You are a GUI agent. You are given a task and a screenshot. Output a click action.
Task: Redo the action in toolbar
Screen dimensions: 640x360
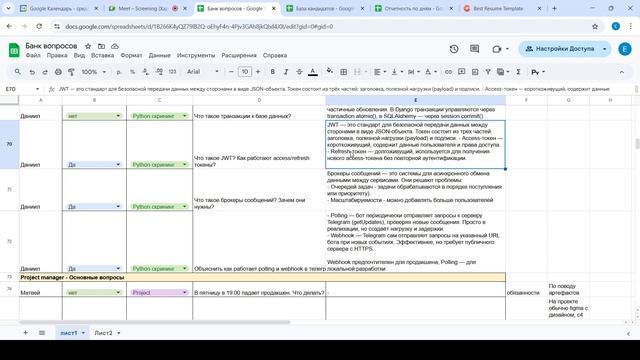click(45, 72)
